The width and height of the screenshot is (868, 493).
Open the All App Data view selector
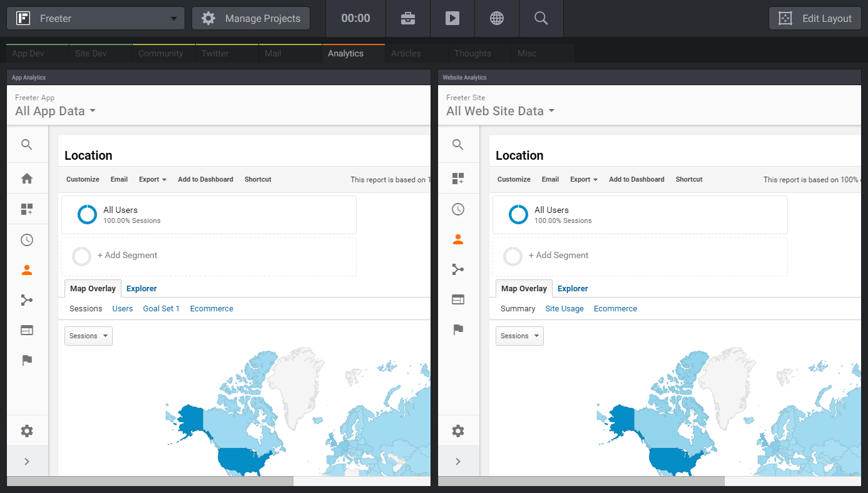click(x=56, y=111)
